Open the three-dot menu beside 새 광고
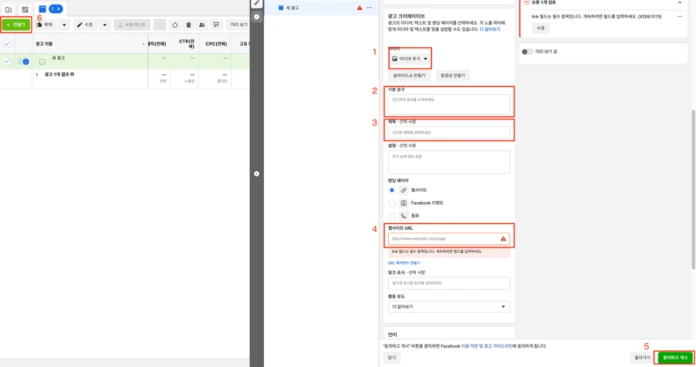696x367 pixels. pos(369,8)
